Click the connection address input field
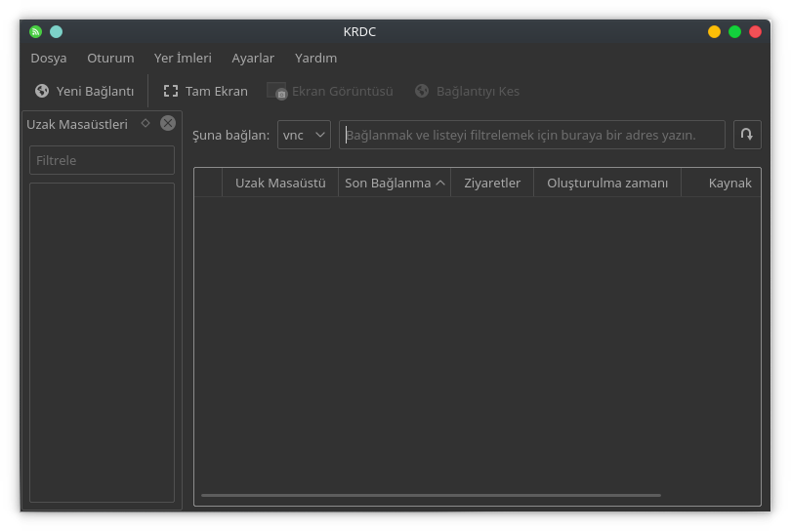 coord(532,135)
